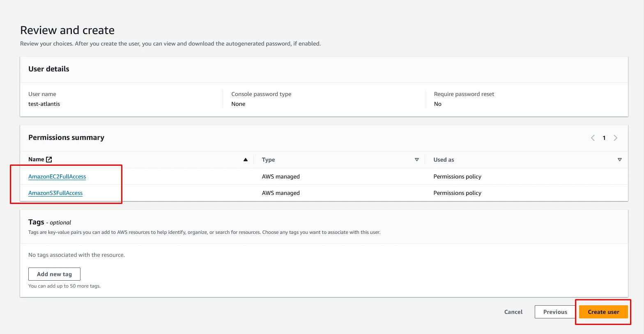The image size is (644, 334).
Task: Click Permissions policy cell in AmazonS3FullAccess row
Action: (x=457, y=193)
